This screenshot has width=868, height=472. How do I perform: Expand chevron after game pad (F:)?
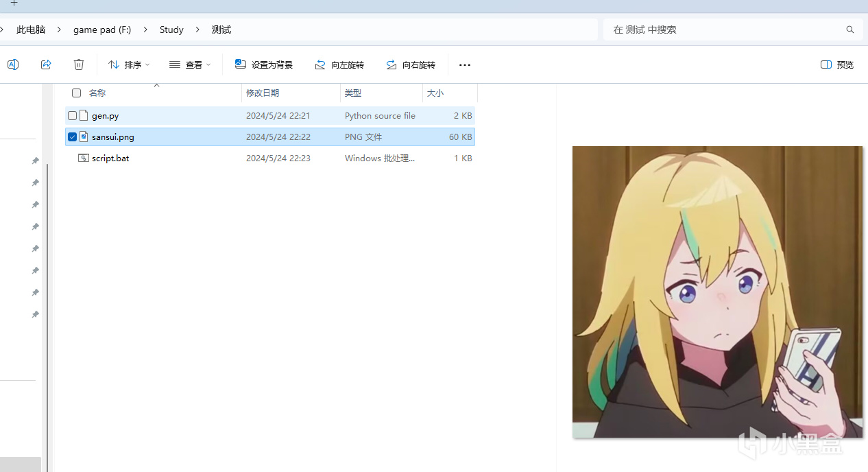click(x=145, y=29)
